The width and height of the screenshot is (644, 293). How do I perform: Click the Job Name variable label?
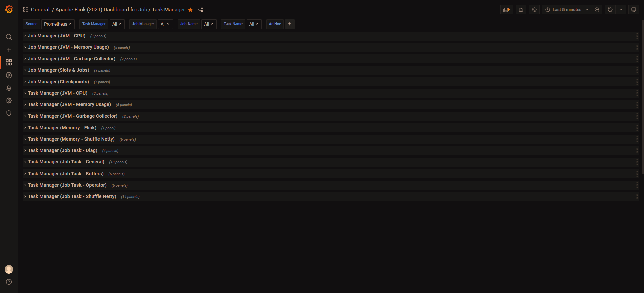click(189, 24)
